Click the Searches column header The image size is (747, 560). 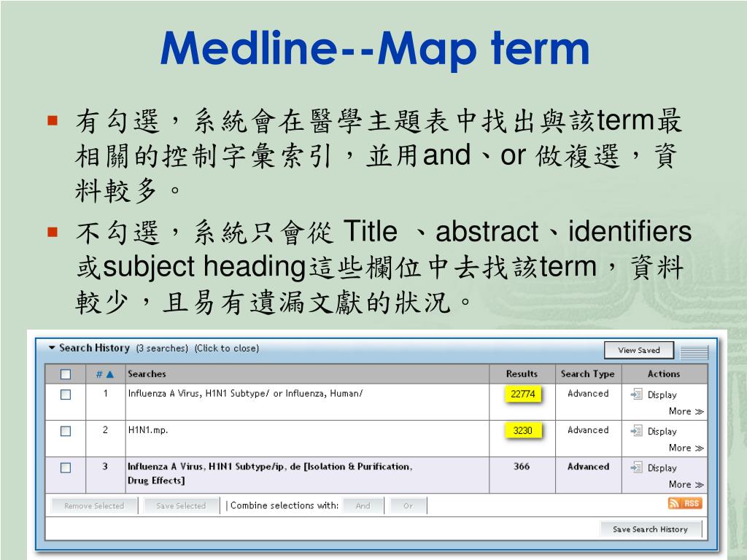(147, 374)
